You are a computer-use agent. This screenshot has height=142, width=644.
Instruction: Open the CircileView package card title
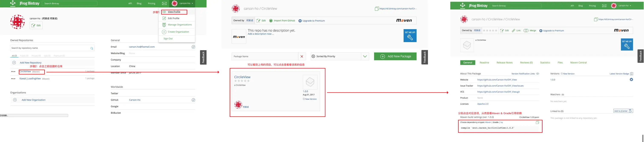pos(242,77)
